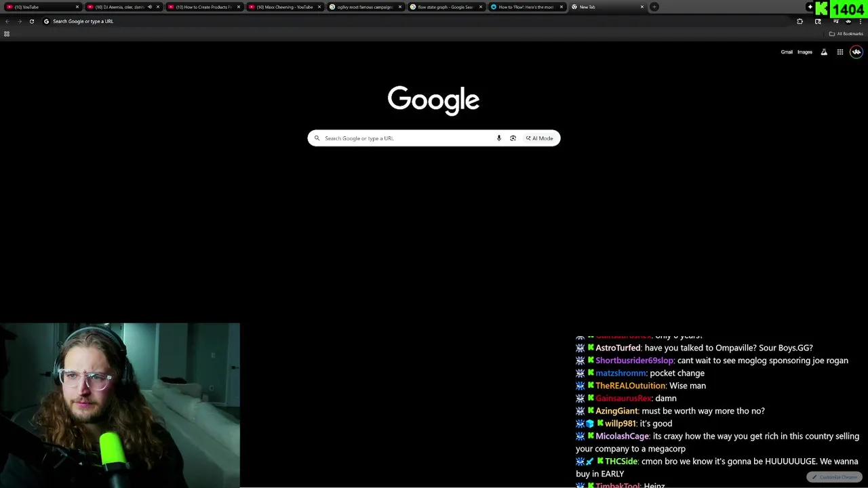This screenshot has height=488, width=868.
Task: Click chat username 'TheREALOutuition'
Action: point(631,386)
